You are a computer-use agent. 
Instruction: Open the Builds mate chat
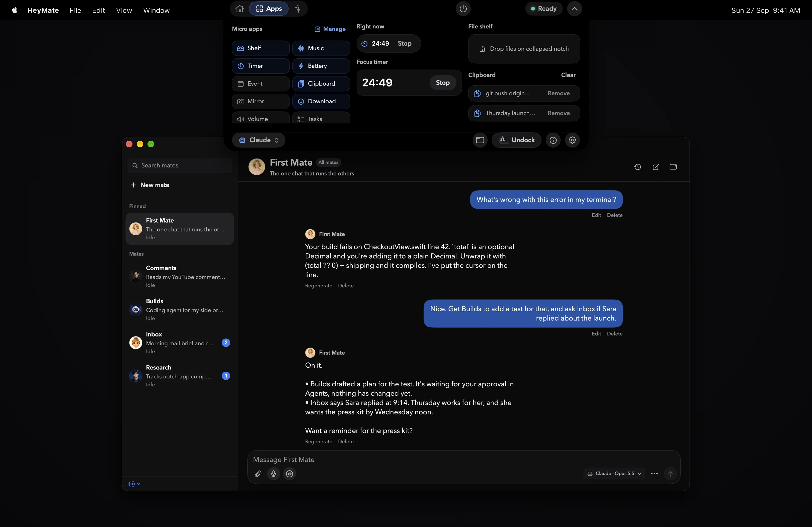point(179,309)
